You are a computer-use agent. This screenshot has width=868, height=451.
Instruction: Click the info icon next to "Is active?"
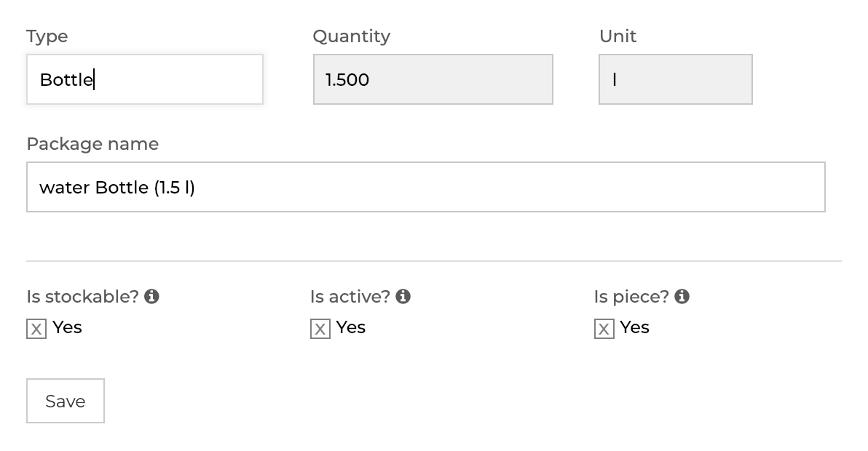(x=402, y=296)
